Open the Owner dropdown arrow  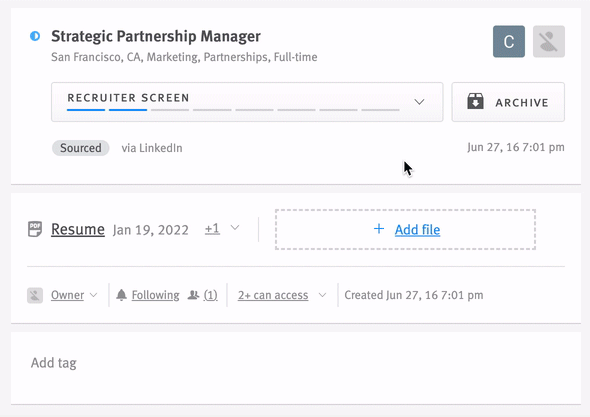94,295
